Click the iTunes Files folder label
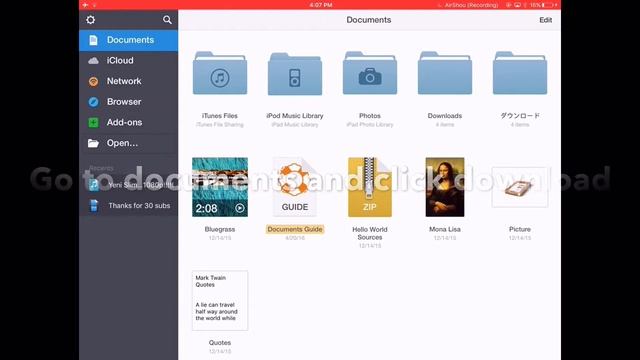The image size is (640, 360). pyautogui.click(x=220, y=116)
